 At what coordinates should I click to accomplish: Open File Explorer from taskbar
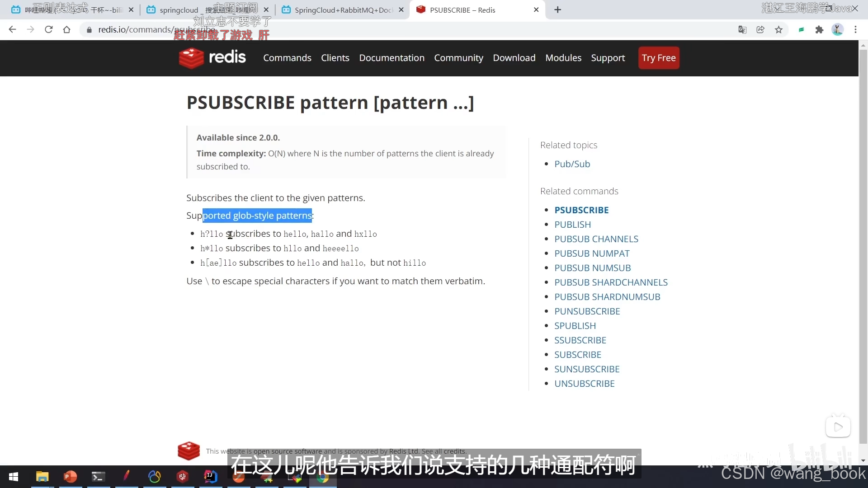point(42,477)
